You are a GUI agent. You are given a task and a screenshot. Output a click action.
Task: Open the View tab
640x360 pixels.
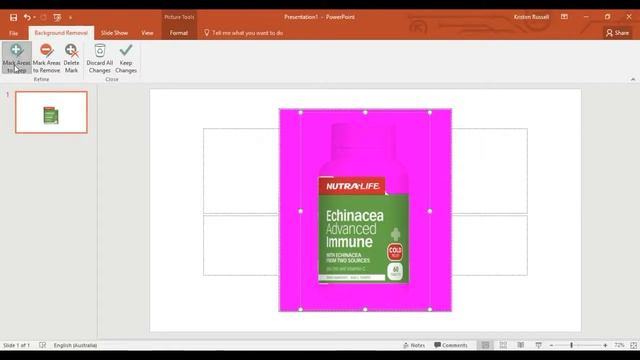tap(147, 33)
